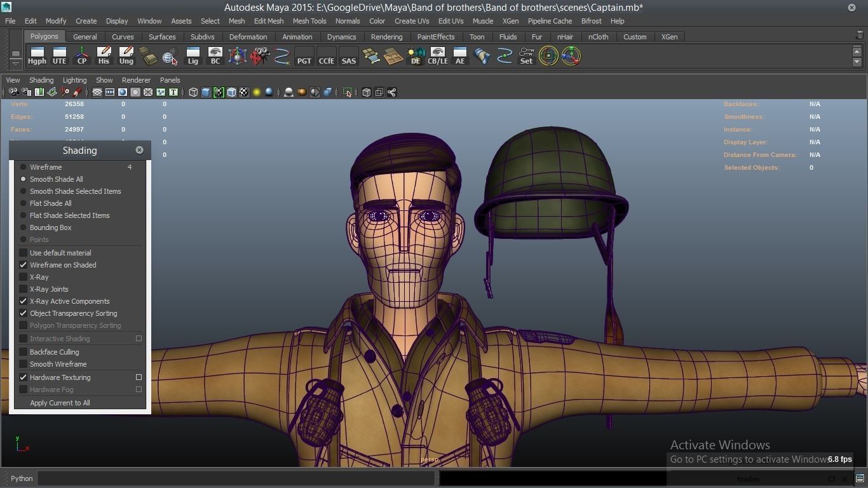Click the Edges count 51258
Image resolution: width=868 pixels, height=488 pixels.
tap(74, 117)
